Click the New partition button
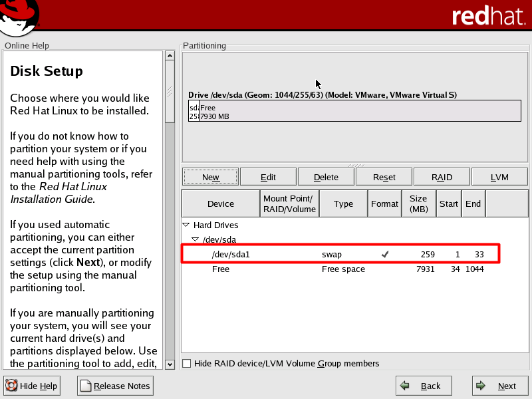The height and width of the screenshot is (399, 532). click(210, 177)
